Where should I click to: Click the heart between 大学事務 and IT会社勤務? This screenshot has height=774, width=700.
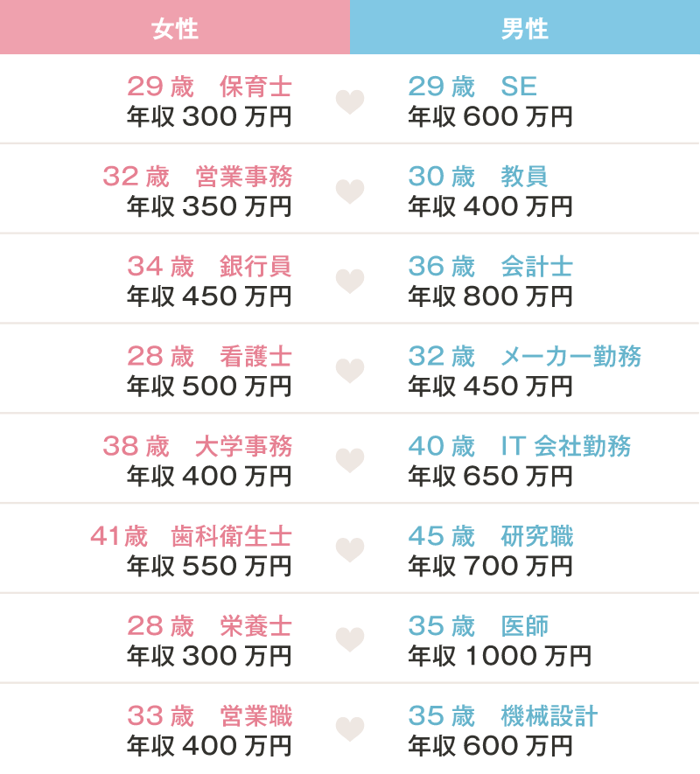click(349, 460)
